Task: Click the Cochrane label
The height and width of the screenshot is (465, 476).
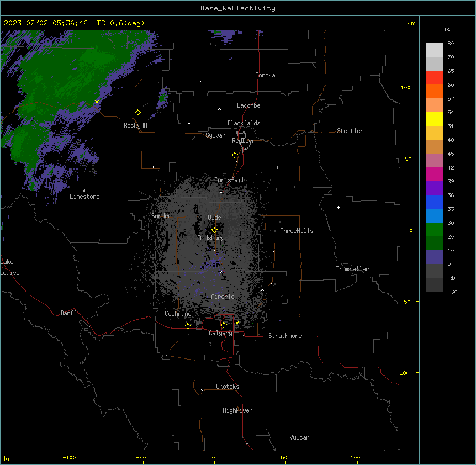Action: [178, 314]
